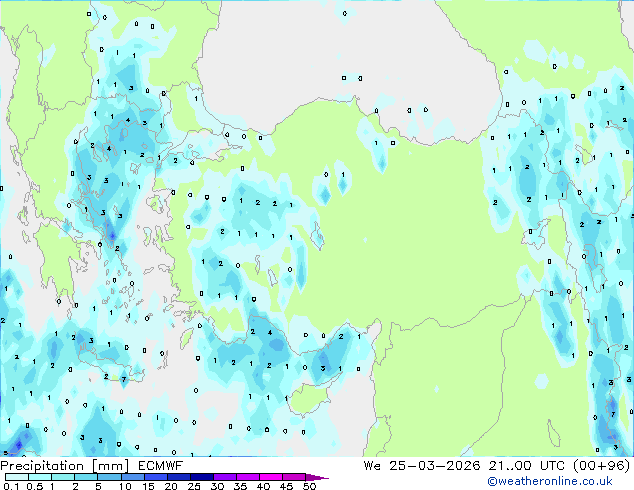Pick the legend swatch between 10 and 15
Viewport: 634px width, 490px height.
133,477
